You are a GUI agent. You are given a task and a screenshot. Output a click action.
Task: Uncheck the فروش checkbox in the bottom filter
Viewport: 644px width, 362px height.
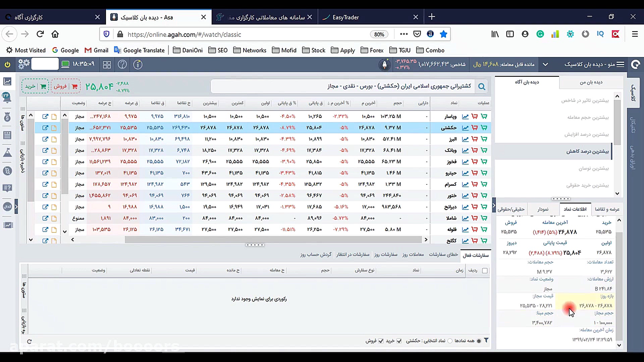coord(381,341)
